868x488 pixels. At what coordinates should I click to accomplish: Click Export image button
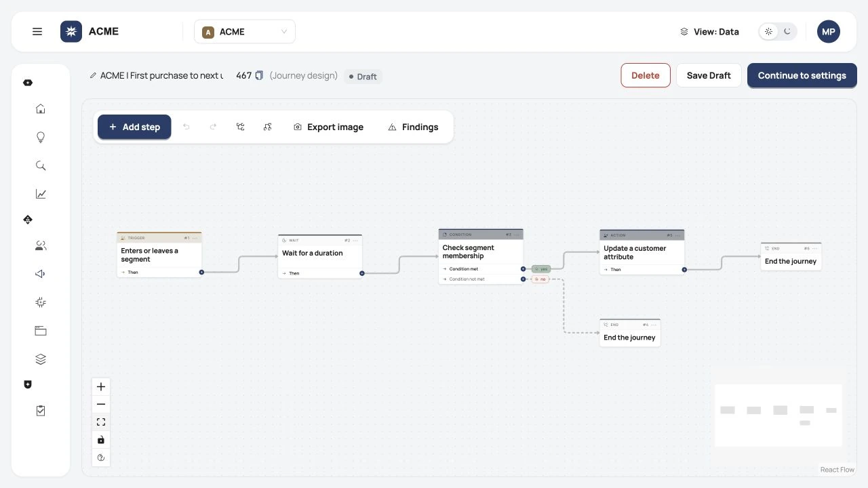pos(328,127)
